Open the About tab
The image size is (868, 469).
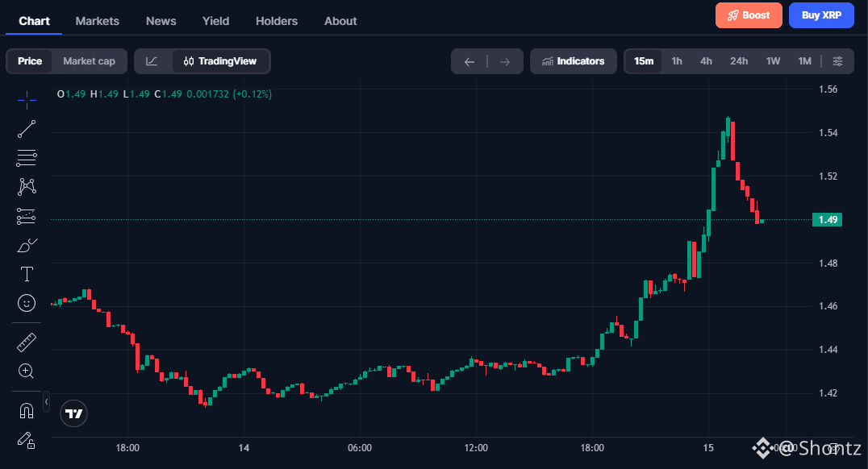coord(340,21)
